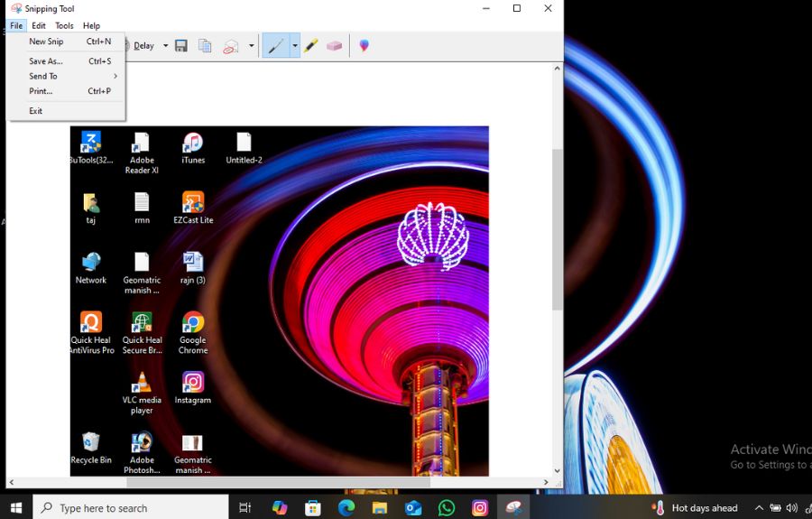Close the Snipping Tool window
This screenshot has height=519, width=812.
pos(548,8)
